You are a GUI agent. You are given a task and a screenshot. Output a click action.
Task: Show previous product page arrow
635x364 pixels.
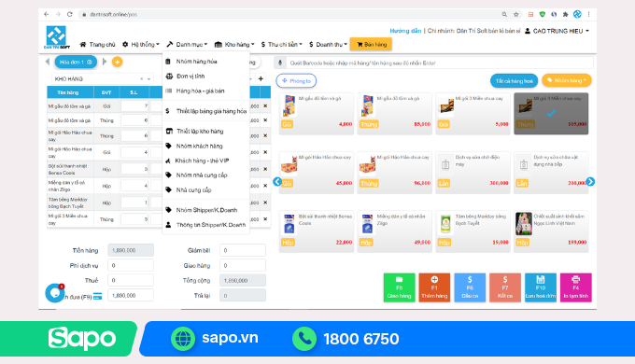277,182
